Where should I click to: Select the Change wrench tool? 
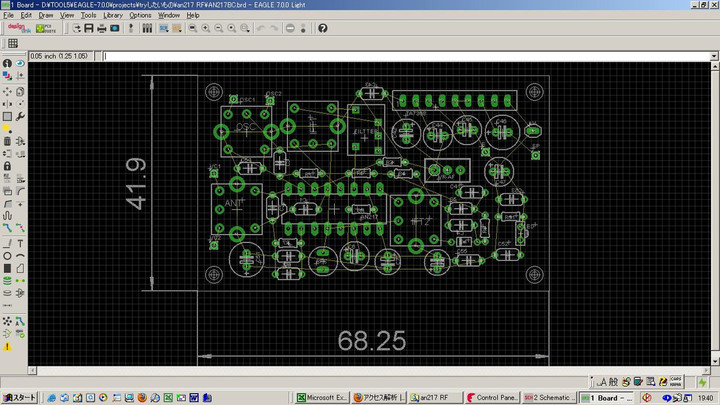pos(20,115)
